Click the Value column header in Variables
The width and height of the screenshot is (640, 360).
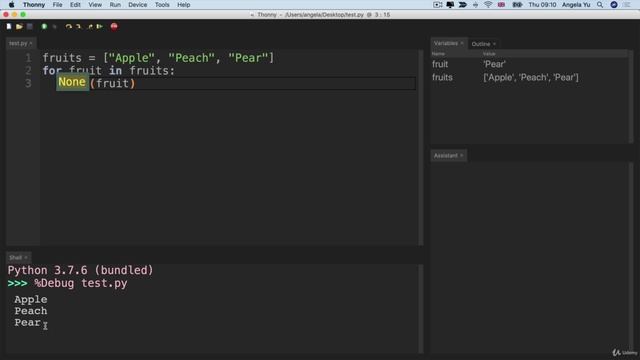(489, 54)
